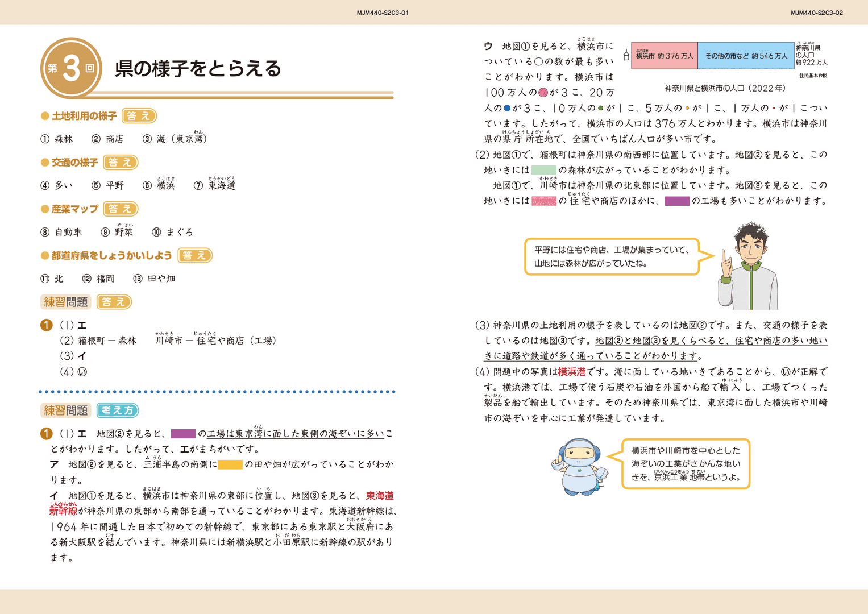Click the purple 工場 swatch in 川崎市 paragraph

pos(677,201)
